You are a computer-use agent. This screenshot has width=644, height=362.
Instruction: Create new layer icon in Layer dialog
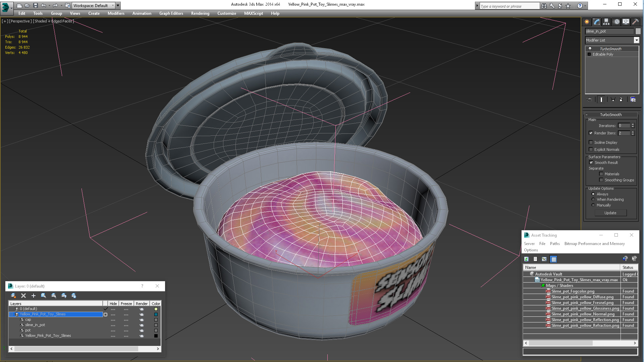(x=13, y=296)
